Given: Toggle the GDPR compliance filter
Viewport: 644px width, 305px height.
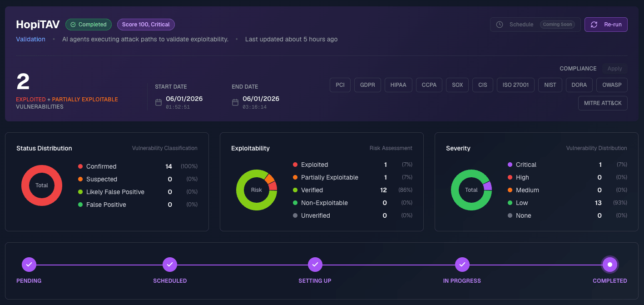Looking at the screenshot, I should pyautogui.click(x=367, y=85).
